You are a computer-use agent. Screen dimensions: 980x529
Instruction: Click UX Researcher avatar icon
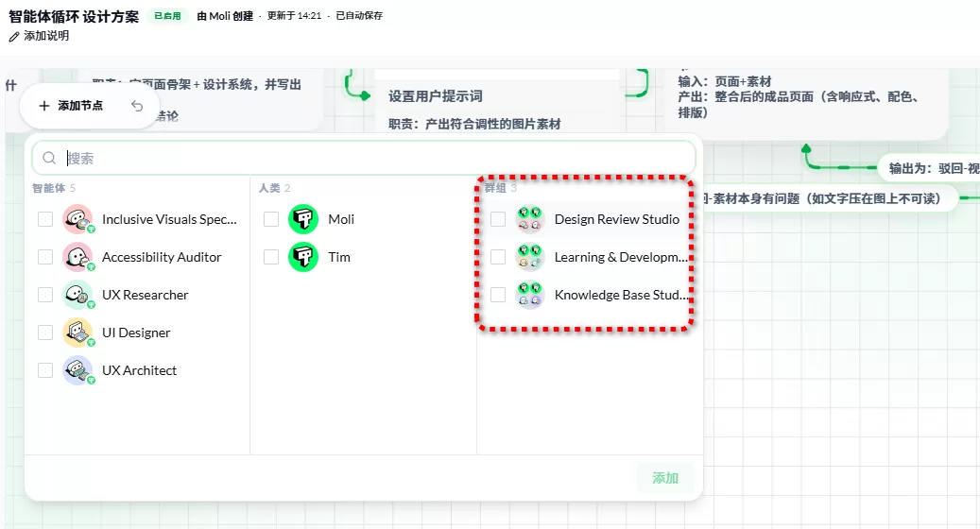(x=77, y=295)
